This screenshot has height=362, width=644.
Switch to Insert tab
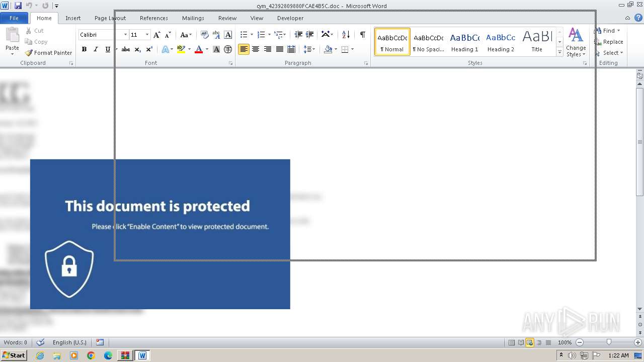pos(73,18)
